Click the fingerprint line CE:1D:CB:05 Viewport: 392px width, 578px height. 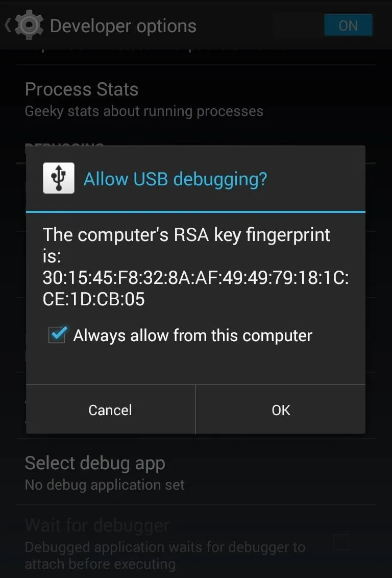coord(93,299)
